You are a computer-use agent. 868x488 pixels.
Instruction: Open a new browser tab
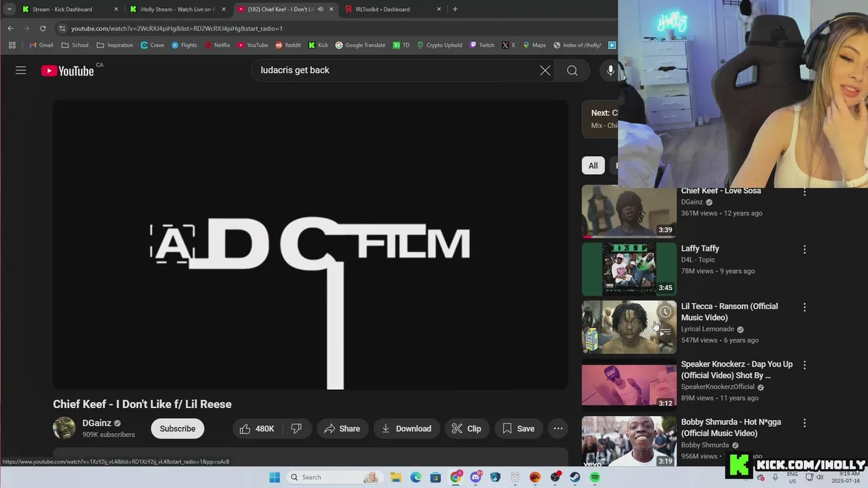point(455,9)
